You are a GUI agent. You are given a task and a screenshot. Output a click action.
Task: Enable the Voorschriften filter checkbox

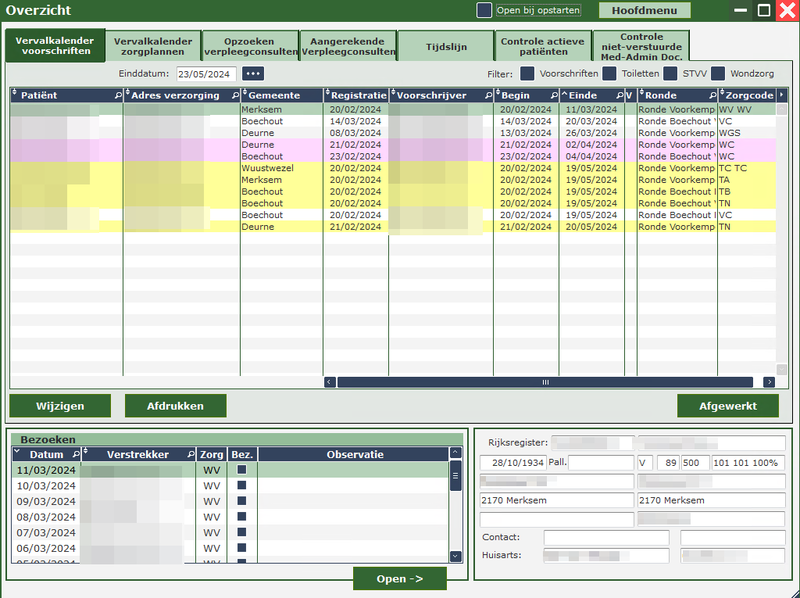click(527, 73)
